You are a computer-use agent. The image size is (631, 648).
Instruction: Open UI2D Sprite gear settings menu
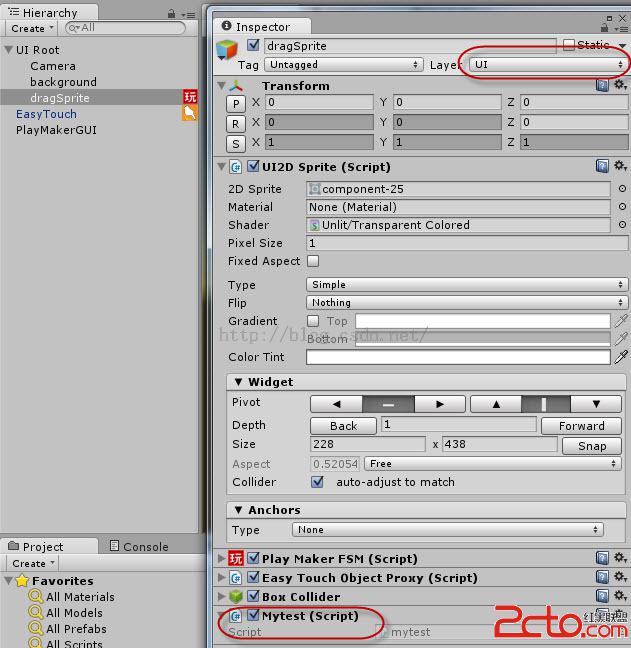620,166
